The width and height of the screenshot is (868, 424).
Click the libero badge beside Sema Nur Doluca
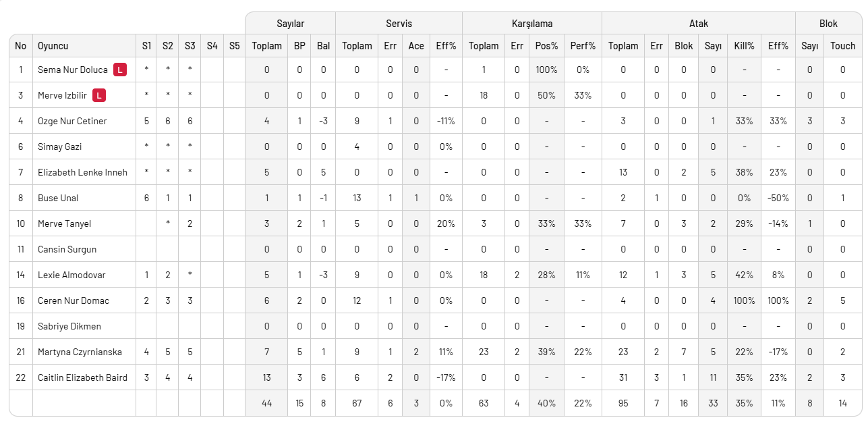120,70
